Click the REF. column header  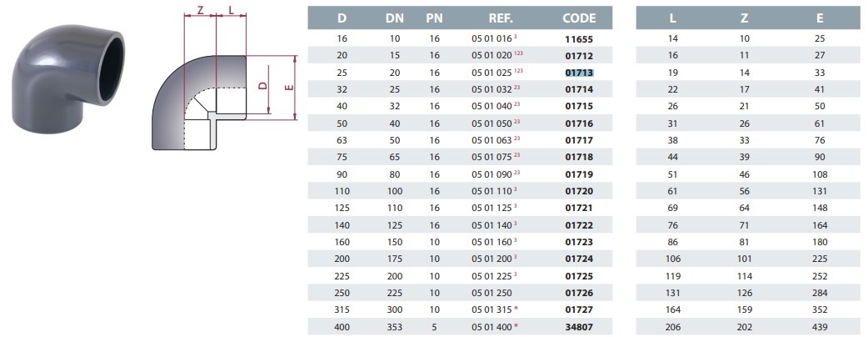[501, 18]
